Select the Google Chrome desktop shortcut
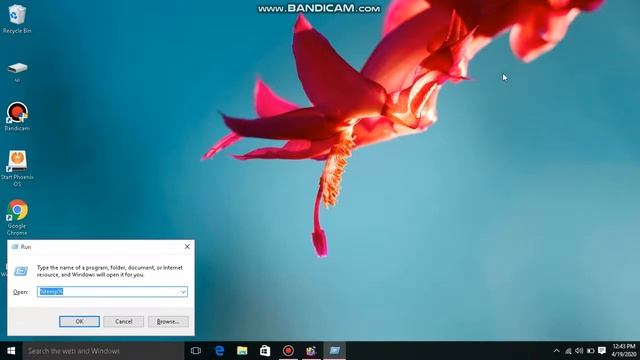 [x=17, y=217]
